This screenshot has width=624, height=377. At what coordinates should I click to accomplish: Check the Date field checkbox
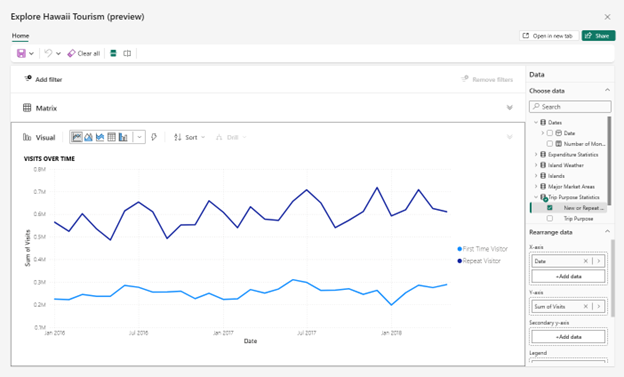550,133
